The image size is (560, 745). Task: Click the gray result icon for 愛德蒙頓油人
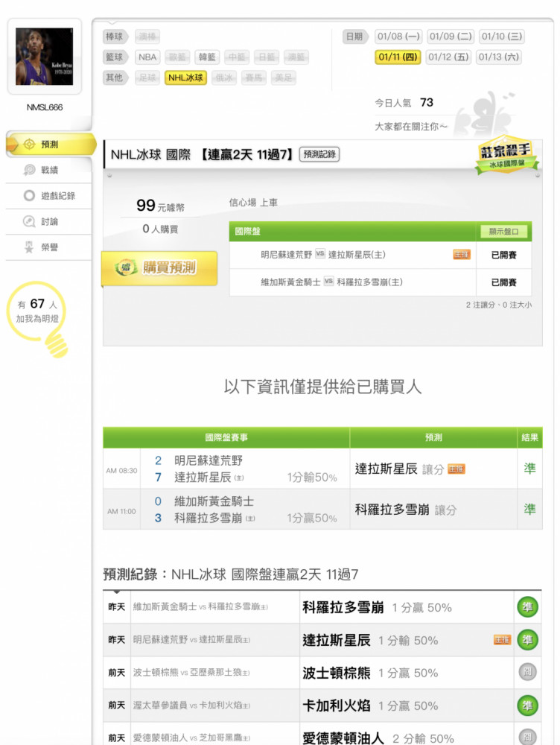(x=527, y=737)
